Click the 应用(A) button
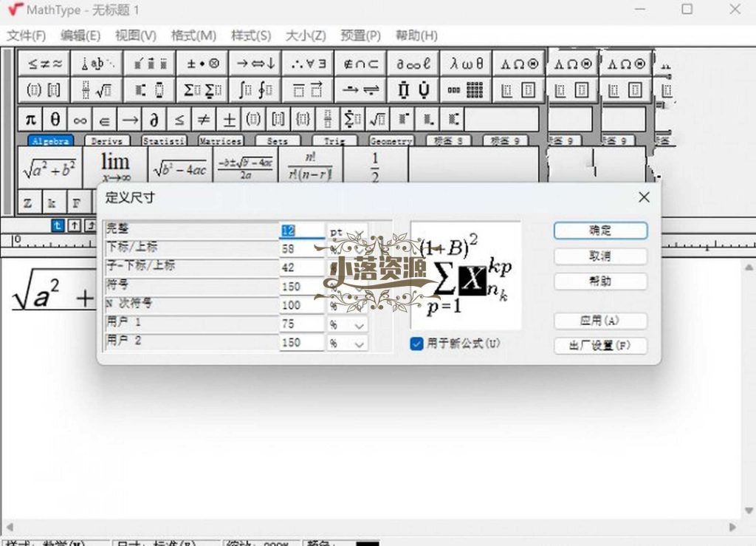756x546 pixels. point(600,321)
